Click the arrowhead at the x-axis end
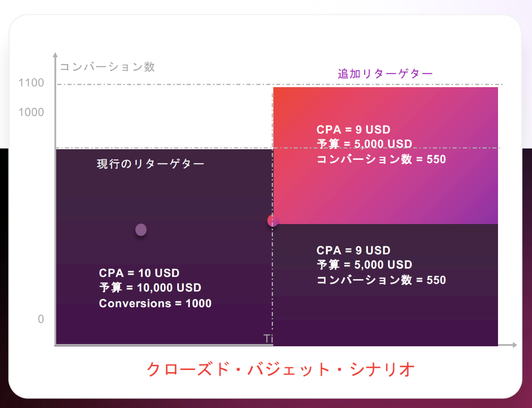The height and width of the screenshot is (408, 532). 514,345
